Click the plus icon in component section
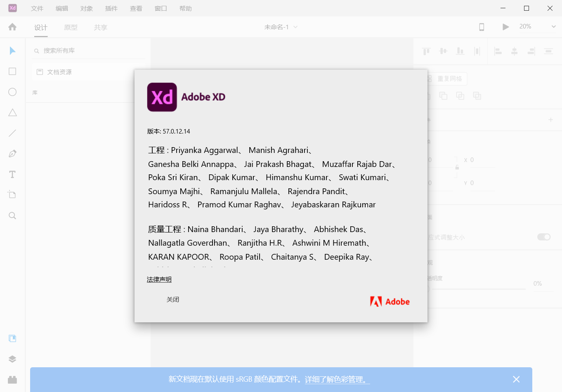This screenshot has width=562, height=392. [x=550, y=120]
